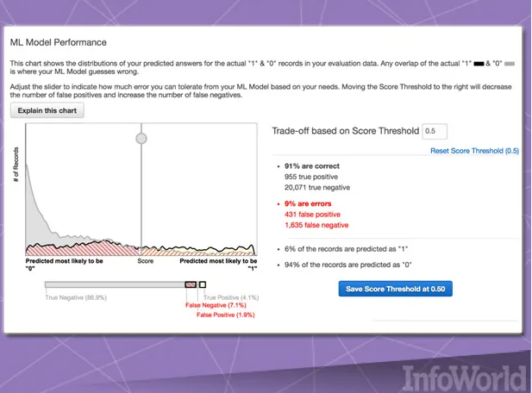Click the "9% are errors" heading
Image resolution: width=532 pixels, height=393 pixels.
click(x=309, y=204)
